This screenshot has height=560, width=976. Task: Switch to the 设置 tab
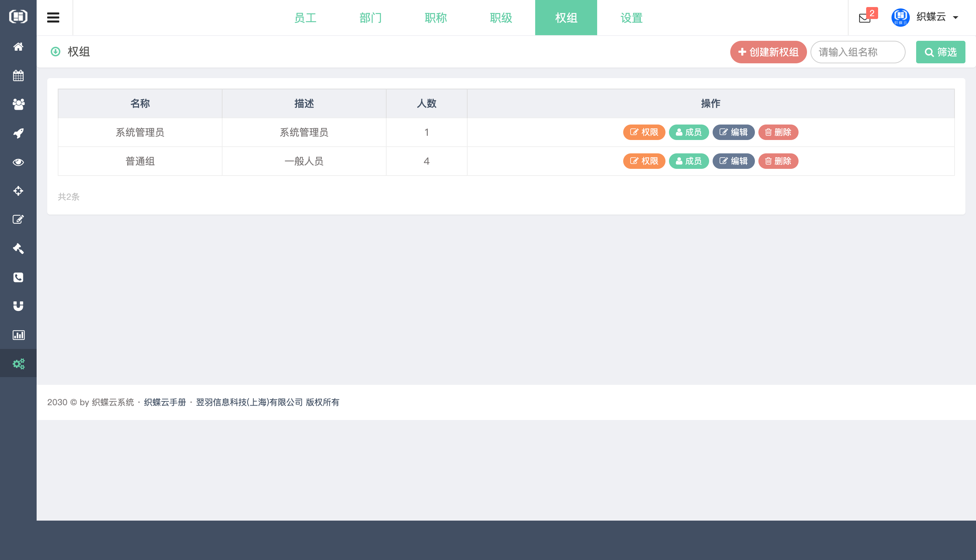click(631, 18)
